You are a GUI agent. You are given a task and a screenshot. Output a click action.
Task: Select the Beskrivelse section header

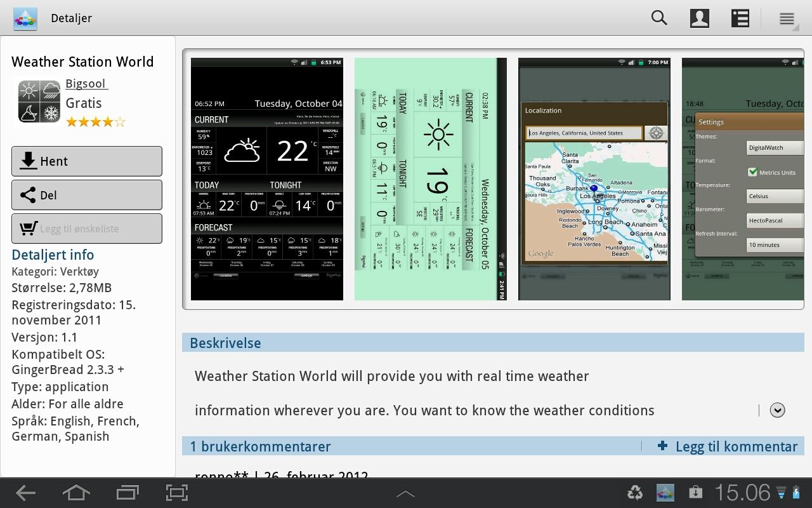point(493,343)
